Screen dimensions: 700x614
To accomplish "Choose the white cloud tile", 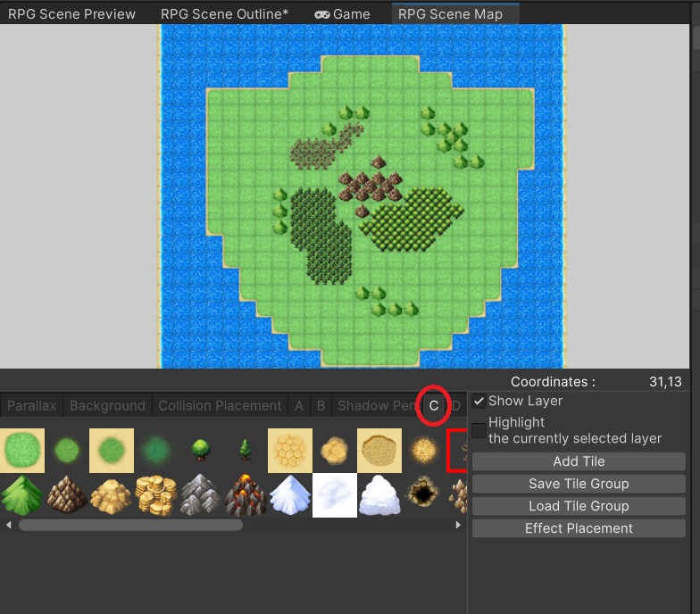I will point(335,495).
